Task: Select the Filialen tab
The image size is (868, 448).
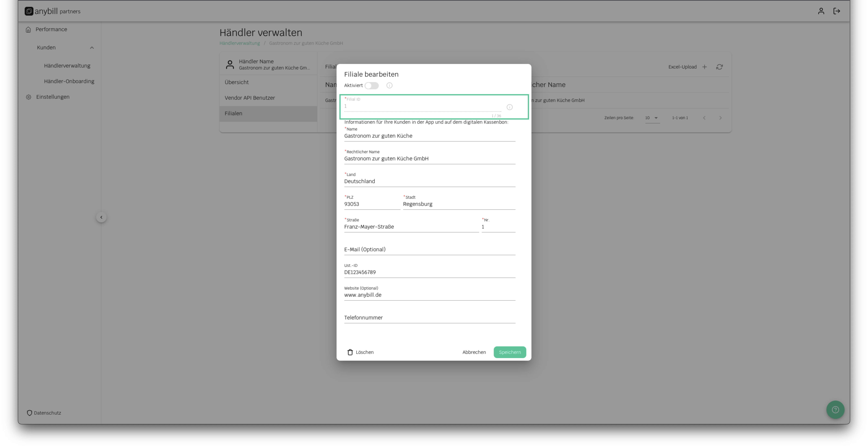Action: point(268,113)
